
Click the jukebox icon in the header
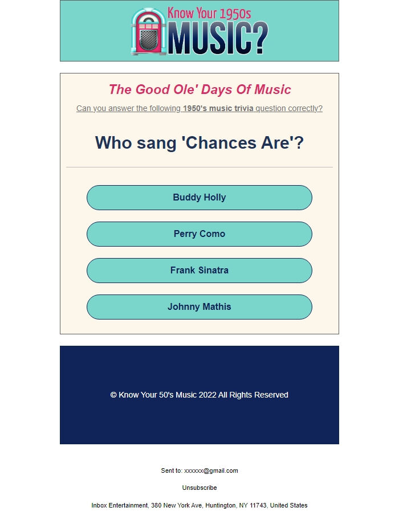point(148,31)
